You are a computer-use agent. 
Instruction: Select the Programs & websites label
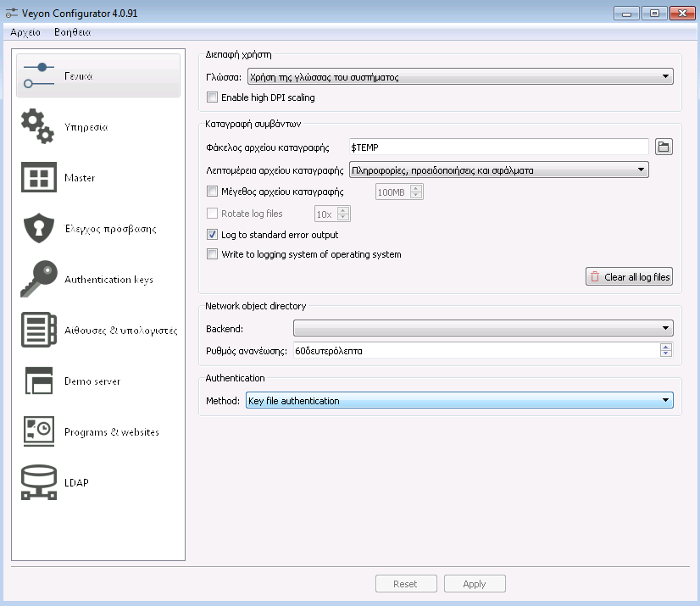point(112,432)
